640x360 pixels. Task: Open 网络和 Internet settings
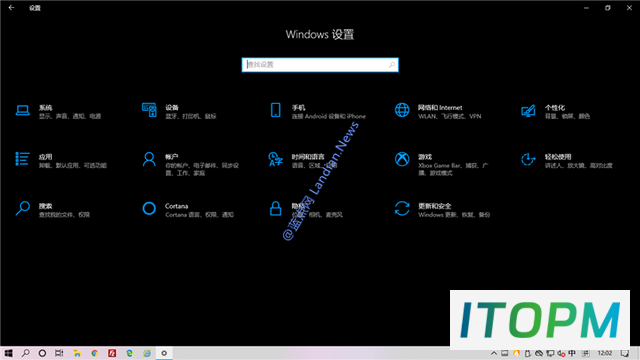click(x=438, y=111)
